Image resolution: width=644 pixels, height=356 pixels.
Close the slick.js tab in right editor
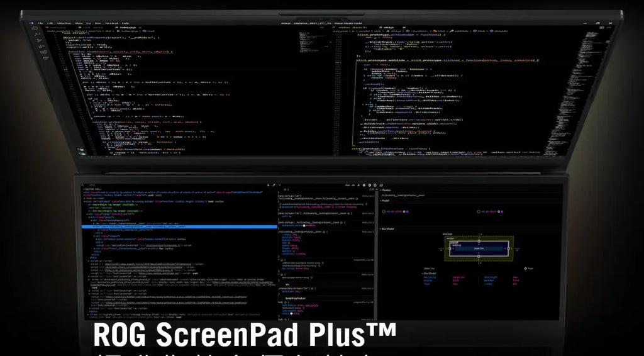[404, 28]
